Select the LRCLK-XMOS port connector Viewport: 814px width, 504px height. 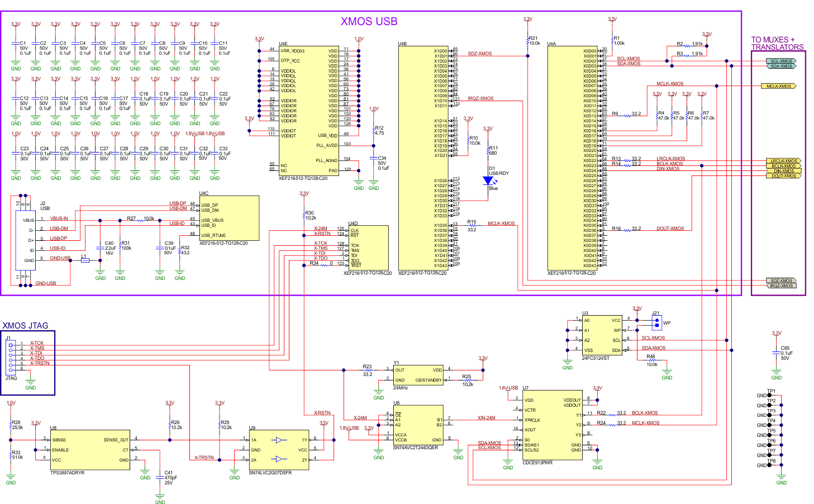click(783, 161)
